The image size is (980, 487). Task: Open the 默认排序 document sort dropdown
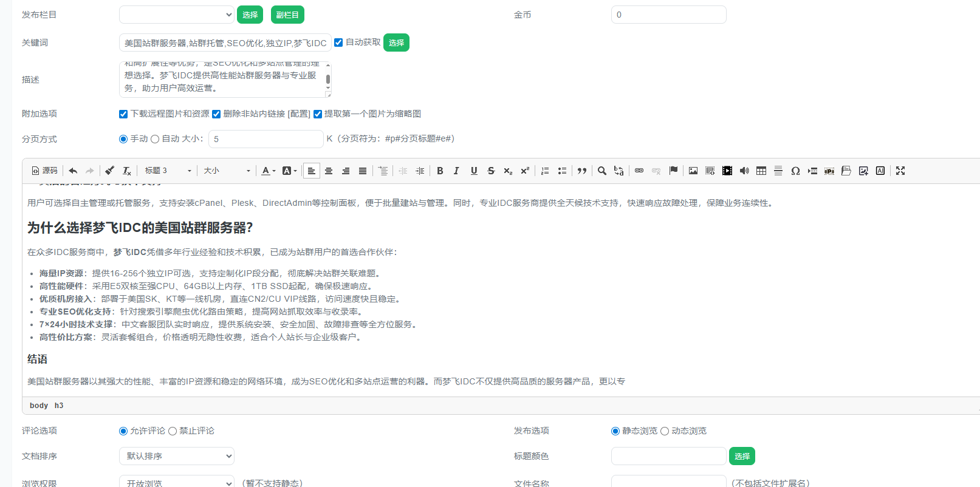(177, 456)
